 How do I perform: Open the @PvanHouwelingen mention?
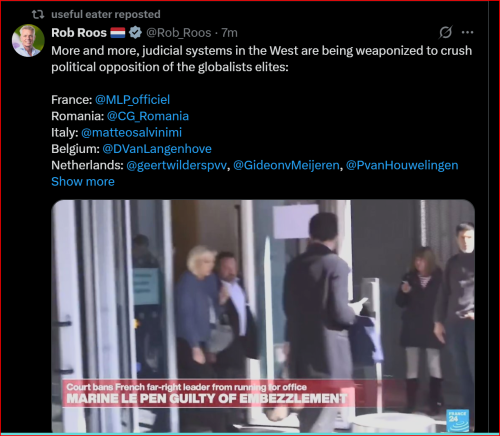point(402,165)
